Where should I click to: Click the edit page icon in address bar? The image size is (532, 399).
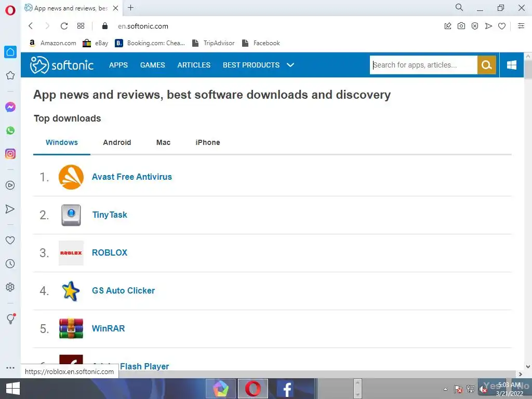click(448, 26)
